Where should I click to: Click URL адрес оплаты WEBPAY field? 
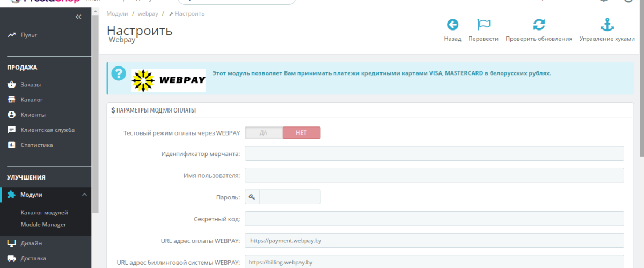point(434,241)
